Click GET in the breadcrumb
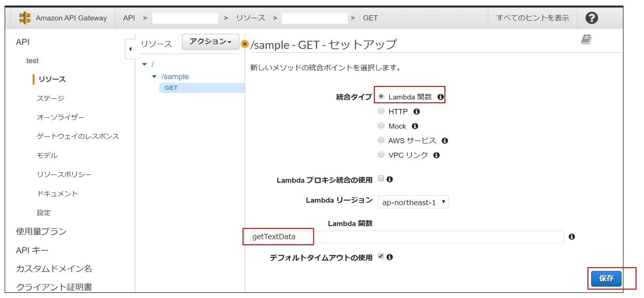 coord(371,18)
